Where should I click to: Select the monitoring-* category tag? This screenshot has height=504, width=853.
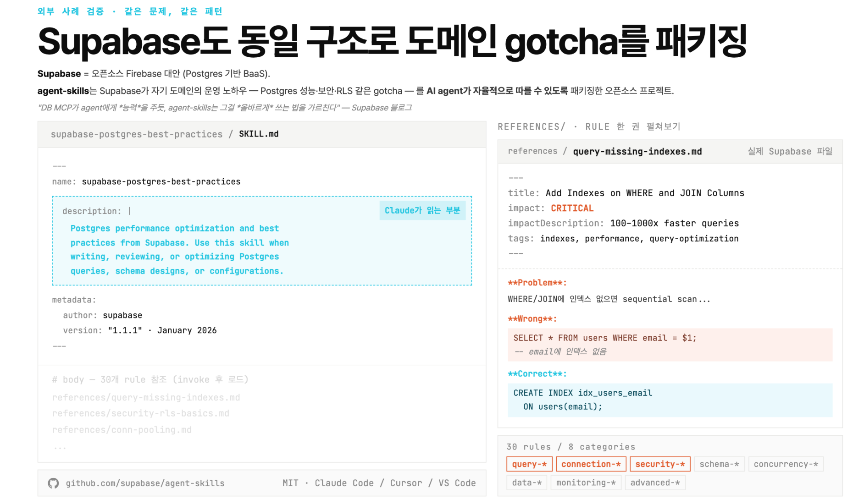pyautogui.click(x=586, y=482)
